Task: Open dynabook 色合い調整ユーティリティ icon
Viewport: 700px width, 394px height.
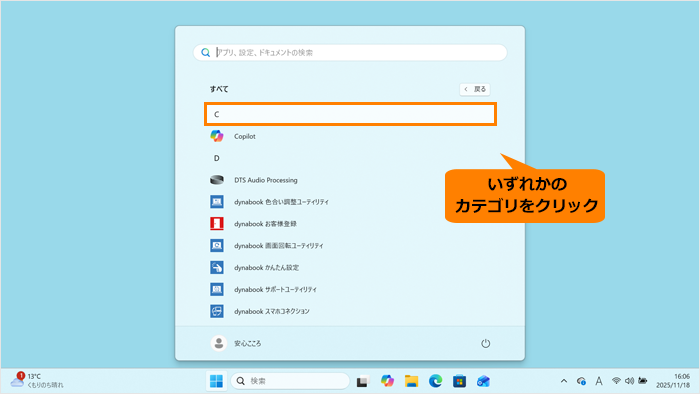Action: 217,202
